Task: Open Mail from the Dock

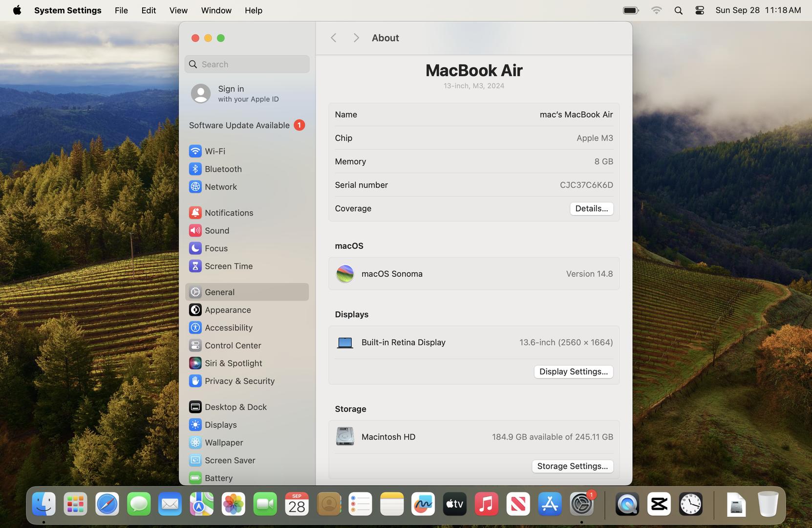Action: 170,504
